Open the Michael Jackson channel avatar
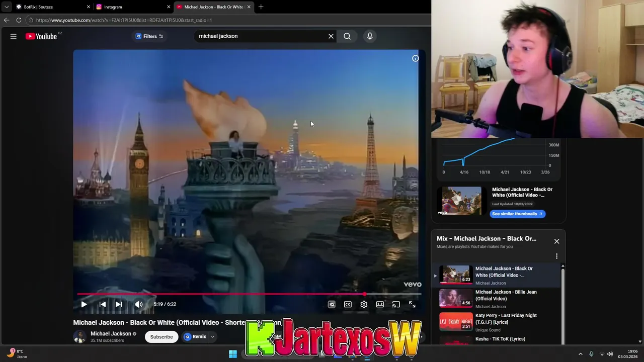This screenshot has height=362, width=644. [79, 337]
